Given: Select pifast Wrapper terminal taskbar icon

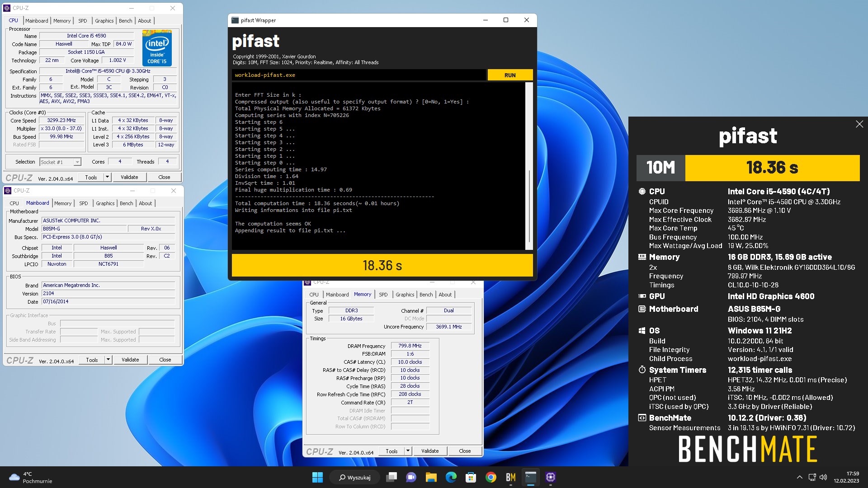Looking at the screenshot, I should [530, 477].
